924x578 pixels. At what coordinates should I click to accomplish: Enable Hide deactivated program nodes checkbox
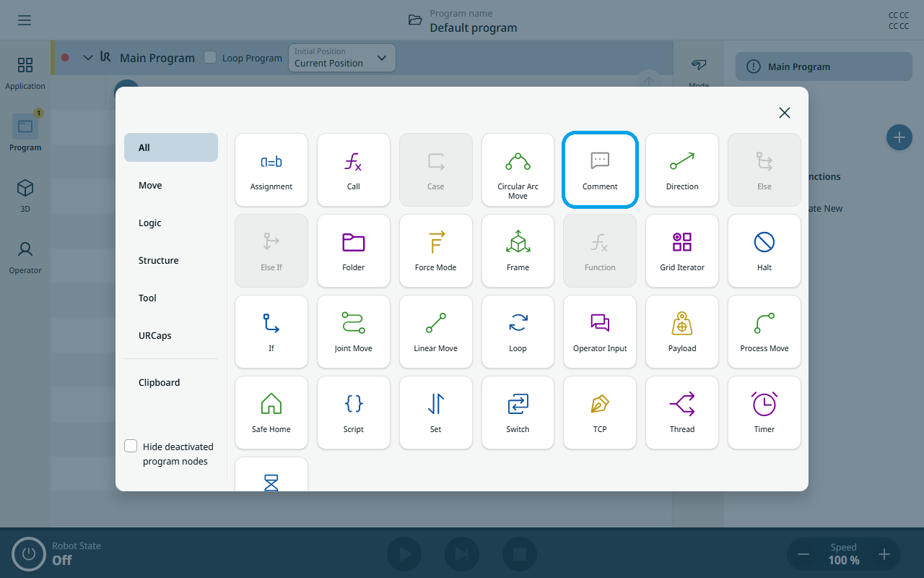131,447
